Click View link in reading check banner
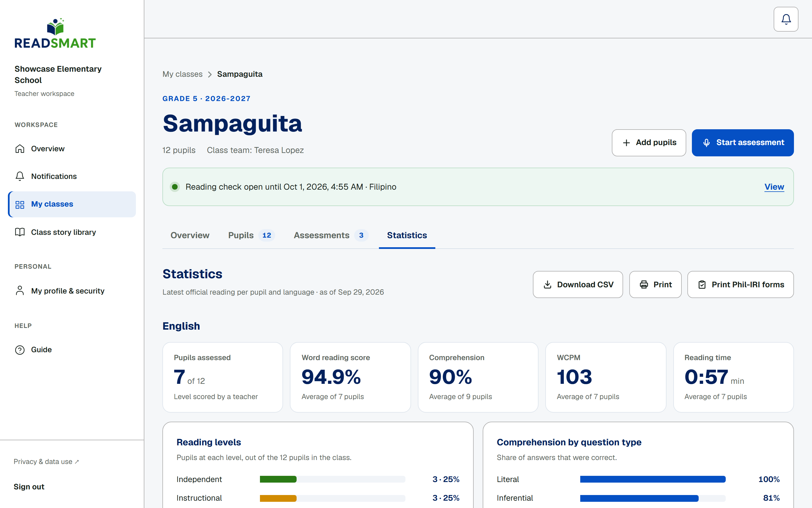Image resolution: width=812 pixels, height=508 pixels. click(x=774, y=187)
